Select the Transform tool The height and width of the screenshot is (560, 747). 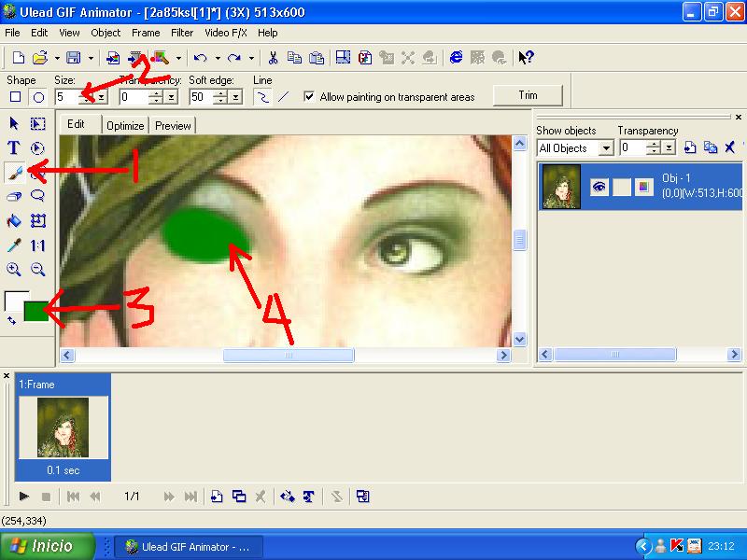click(x=37, y=220)
